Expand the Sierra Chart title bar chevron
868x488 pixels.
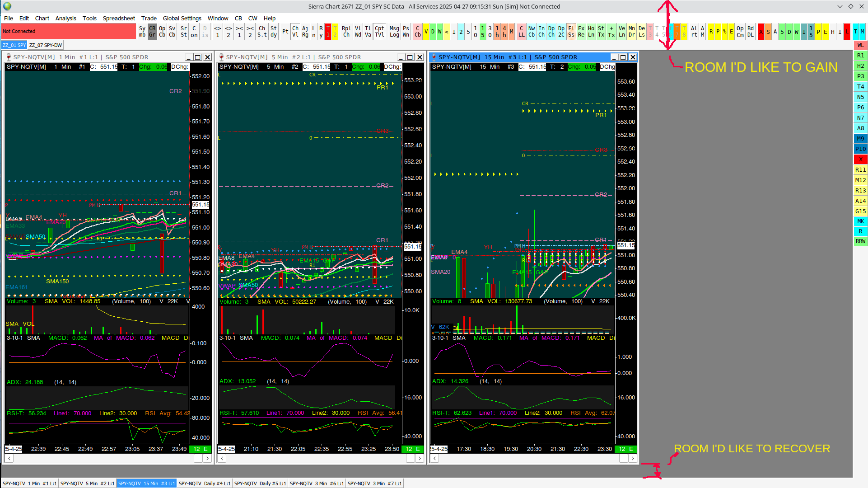(840, 6)
